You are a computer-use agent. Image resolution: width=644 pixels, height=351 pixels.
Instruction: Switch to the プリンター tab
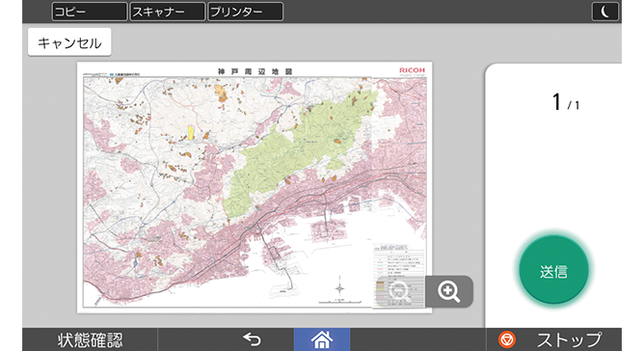(x=246, y=12)
